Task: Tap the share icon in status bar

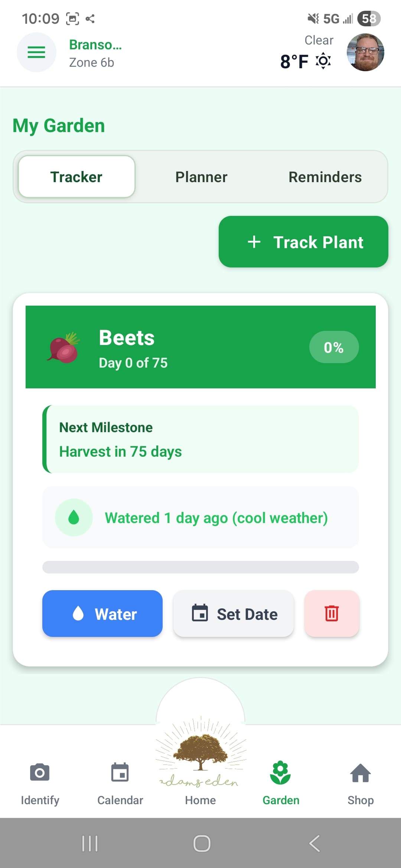Action: [89, 18]
